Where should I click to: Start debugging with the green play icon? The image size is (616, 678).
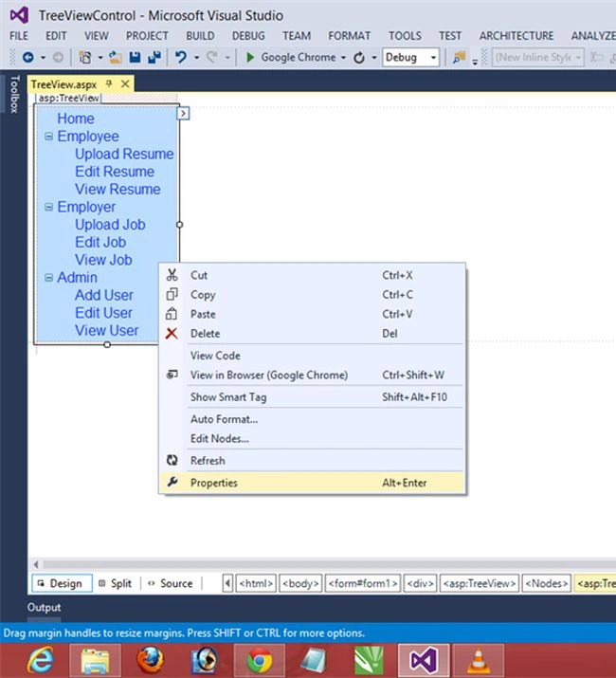[250, 57]
